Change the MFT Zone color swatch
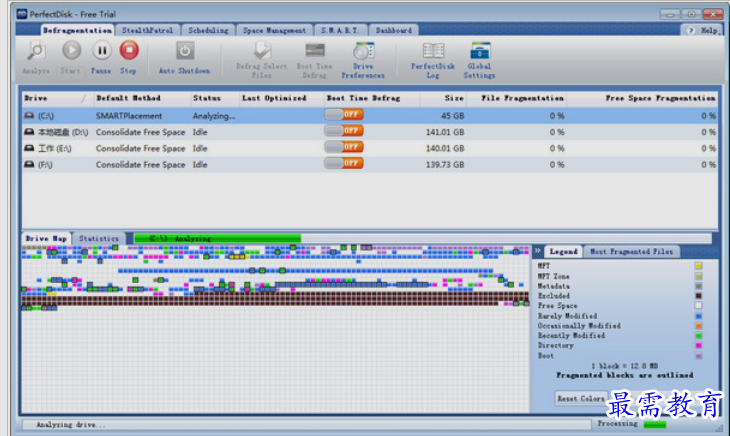This screenshot has height=436, width=730. point(698,276)
